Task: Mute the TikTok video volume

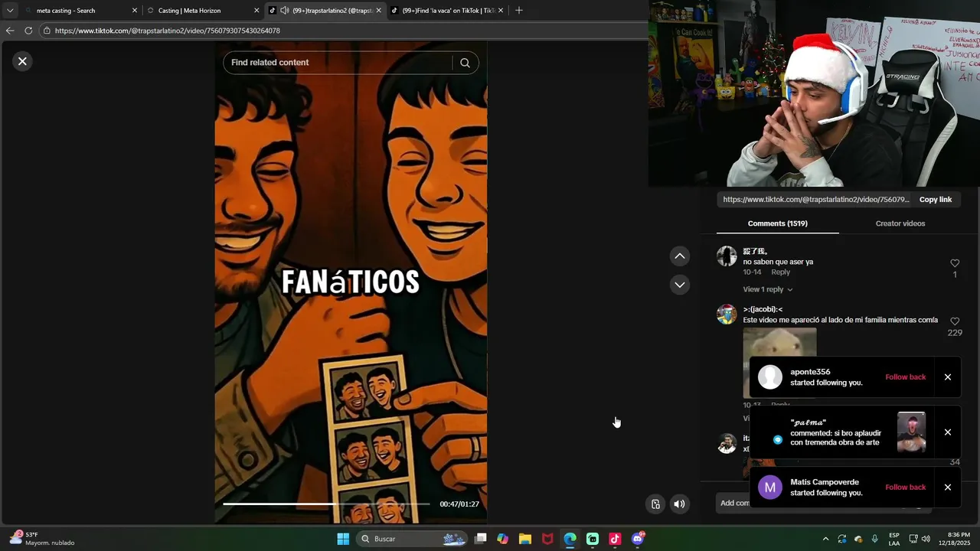Action: (x=679, y=504)
